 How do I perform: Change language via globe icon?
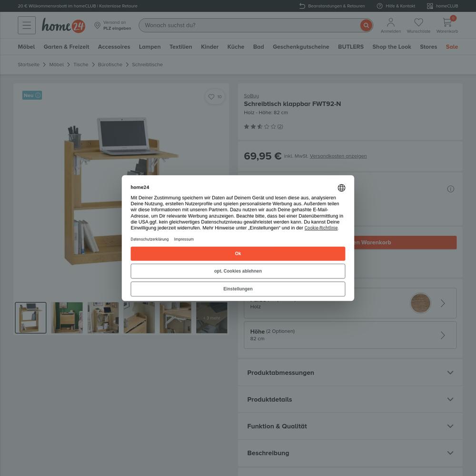[x=341, y=188]
